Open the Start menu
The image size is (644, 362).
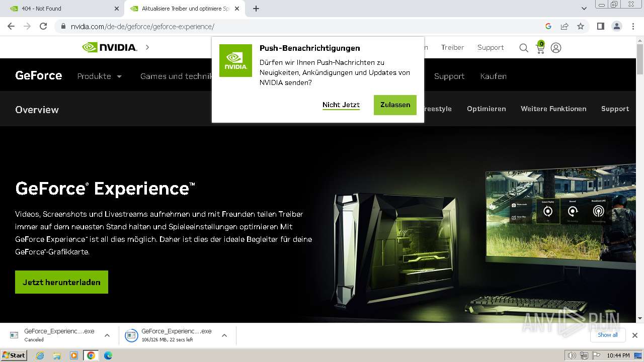(14, 355)
